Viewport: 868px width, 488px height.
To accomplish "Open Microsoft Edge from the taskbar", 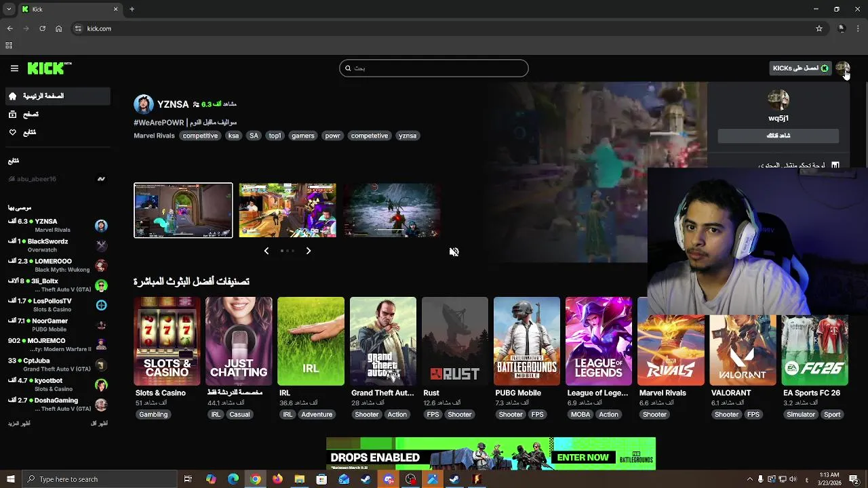I will tap(233, 479).
